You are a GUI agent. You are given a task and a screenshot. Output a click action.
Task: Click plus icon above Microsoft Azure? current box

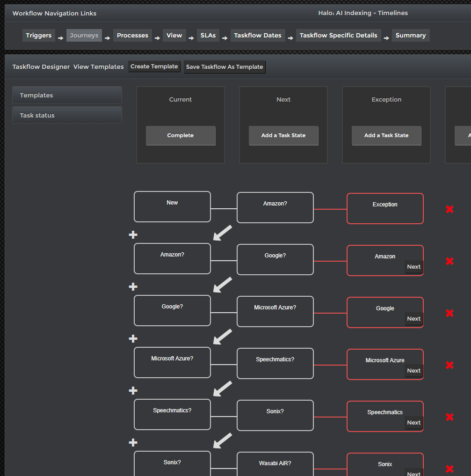[133, 338]
